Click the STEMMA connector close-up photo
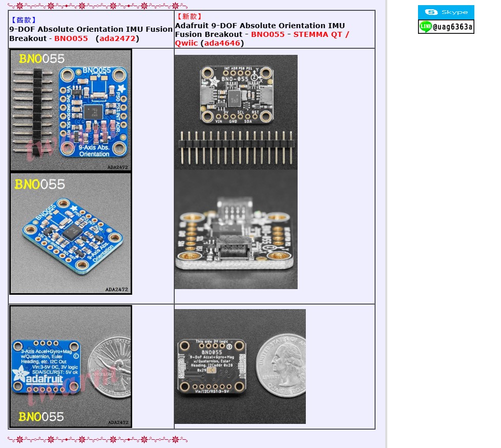 236,230
